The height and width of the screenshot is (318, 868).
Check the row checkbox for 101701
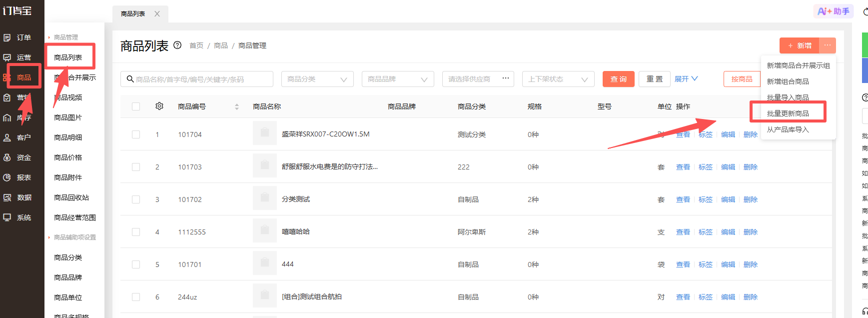pos(136,264)
